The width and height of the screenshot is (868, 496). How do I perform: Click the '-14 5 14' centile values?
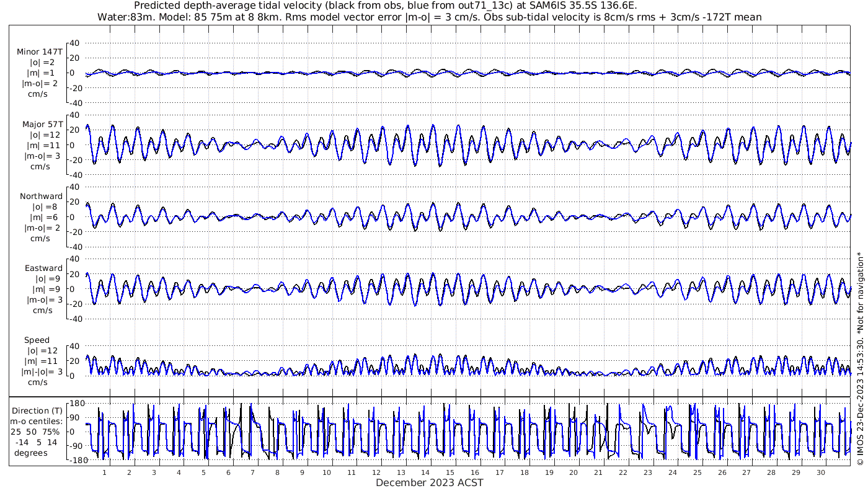click(x=35, y=442)
